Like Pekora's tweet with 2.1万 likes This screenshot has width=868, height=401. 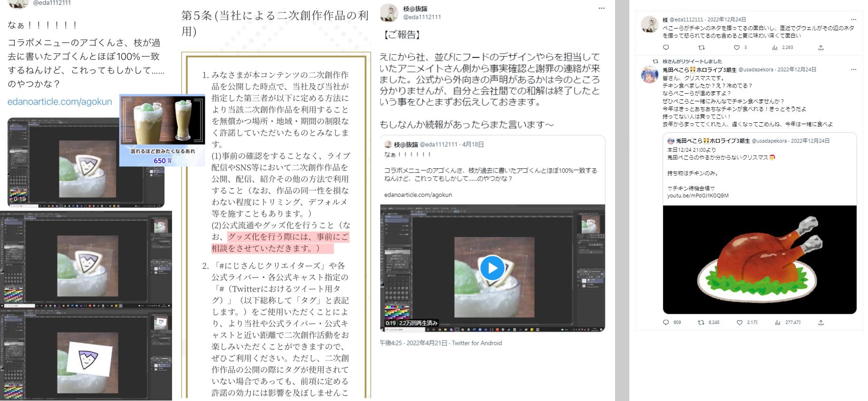tap(739, 323)
